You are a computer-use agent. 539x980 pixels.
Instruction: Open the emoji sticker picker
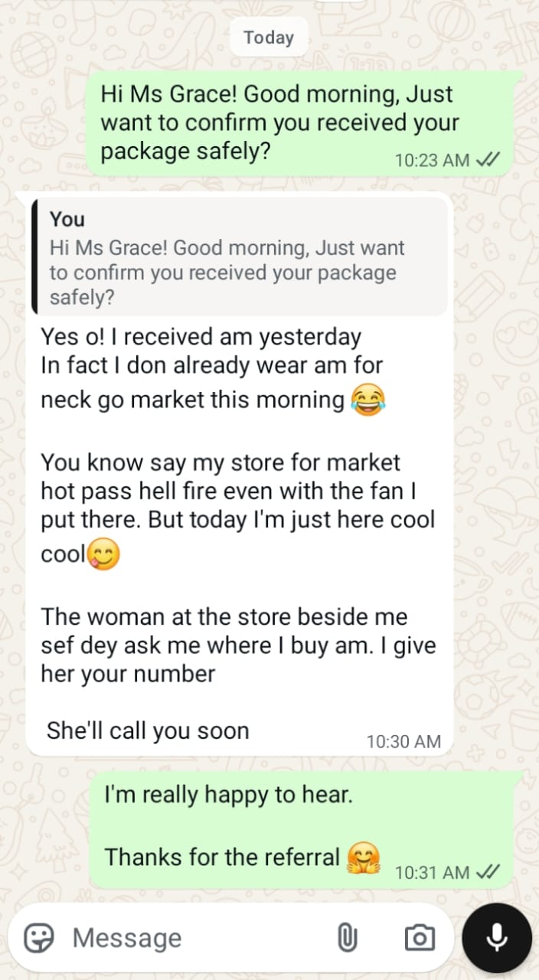pos(39,937)
